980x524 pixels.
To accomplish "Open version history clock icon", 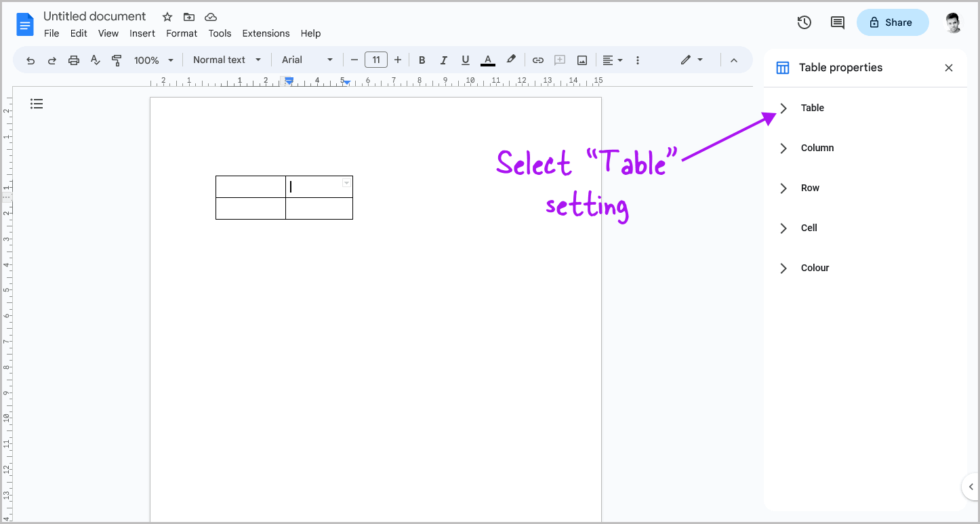I will pyautogui.click(x=804, y=22).
